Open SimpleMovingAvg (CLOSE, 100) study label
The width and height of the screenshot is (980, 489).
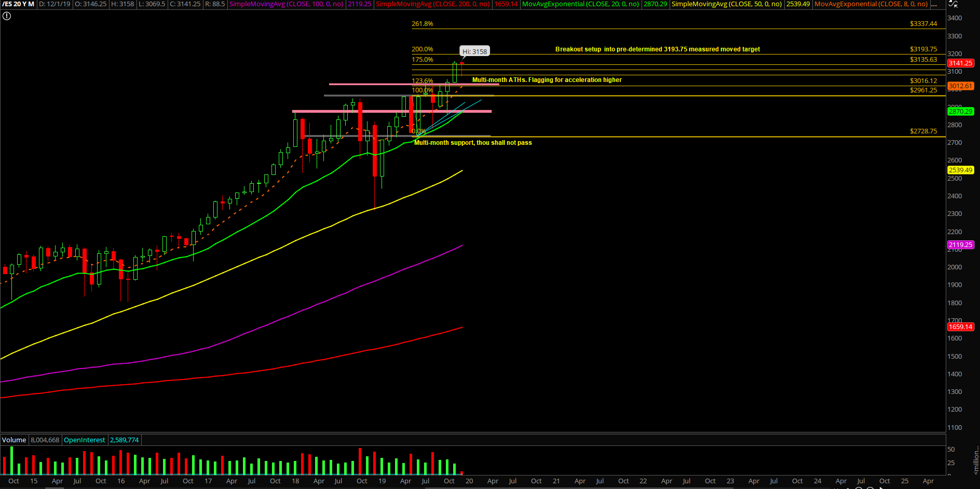tap(286, 4)
